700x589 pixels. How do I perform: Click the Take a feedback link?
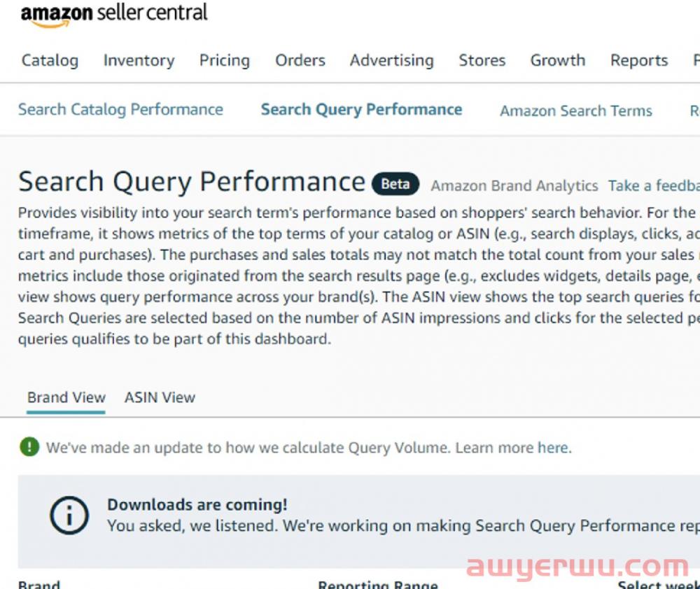[x=654, y=185]
